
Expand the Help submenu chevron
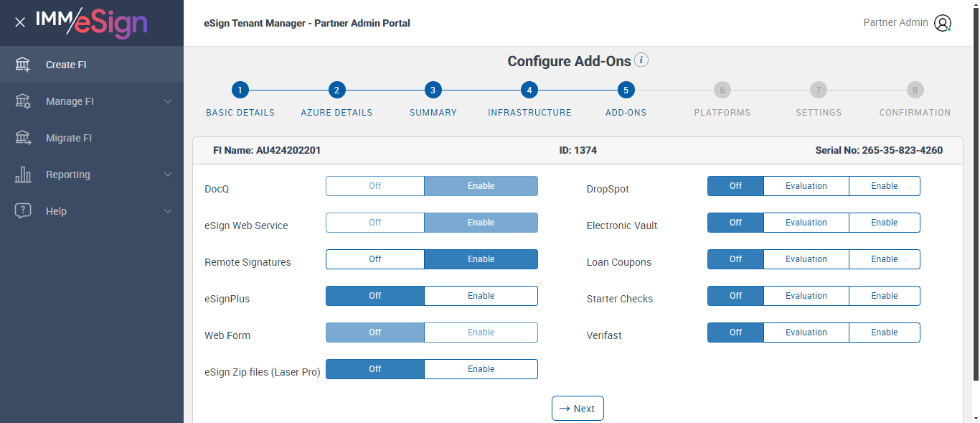coord(168,211)
